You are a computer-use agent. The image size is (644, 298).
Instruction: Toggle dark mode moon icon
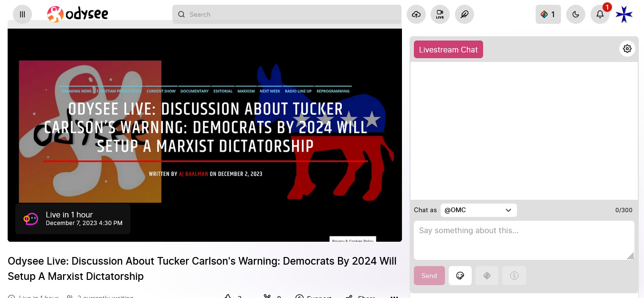[576, 14]
